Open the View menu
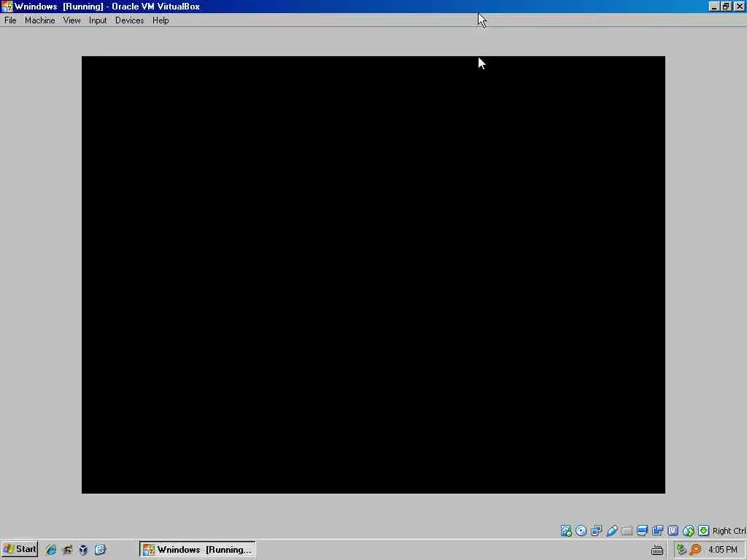Viewport: 747px width, 560px height. pos(71,20)
